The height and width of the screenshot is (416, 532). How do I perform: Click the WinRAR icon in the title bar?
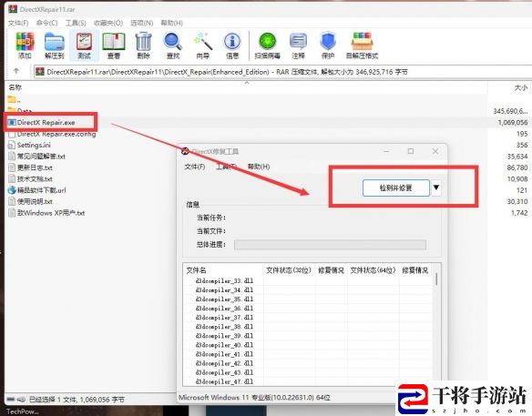click(13, 9)
